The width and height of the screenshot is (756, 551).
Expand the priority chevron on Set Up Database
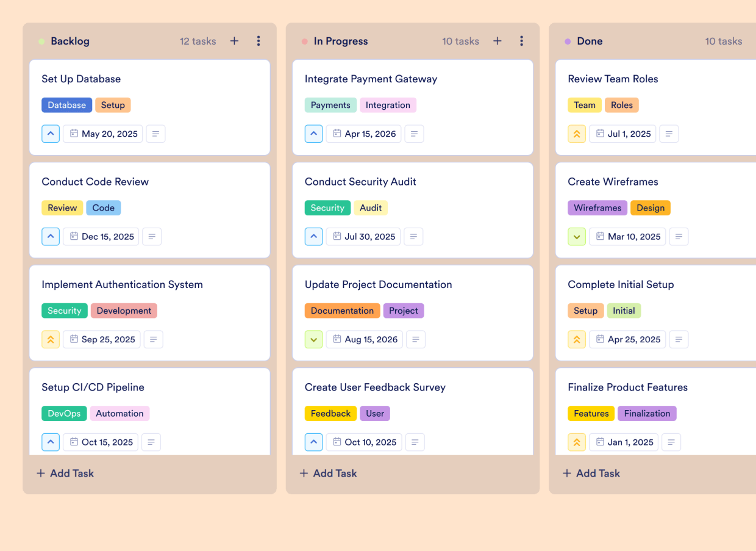(51, 134)
